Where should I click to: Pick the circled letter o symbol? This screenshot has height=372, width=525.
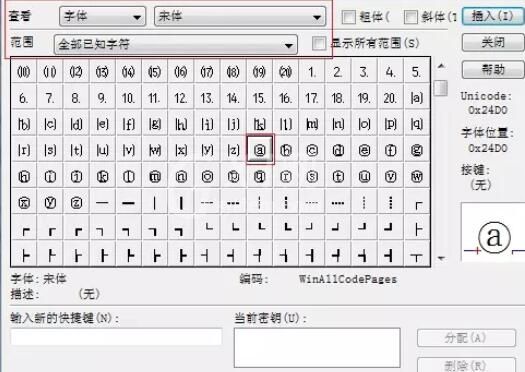[207, 176]
